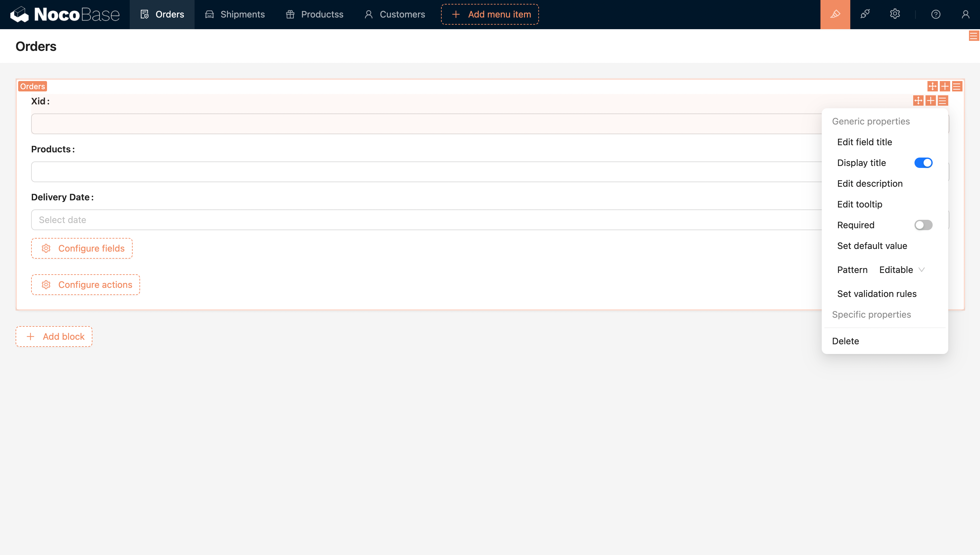This screenshot has width=980, height=555.
Task: Enable the Required switch
Action: (x=923, y=225)
